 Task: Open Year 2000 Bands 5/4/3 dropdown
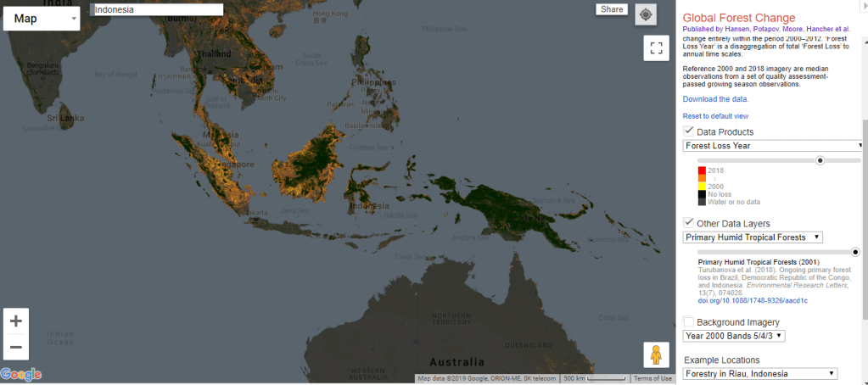(x=734, y=336)
